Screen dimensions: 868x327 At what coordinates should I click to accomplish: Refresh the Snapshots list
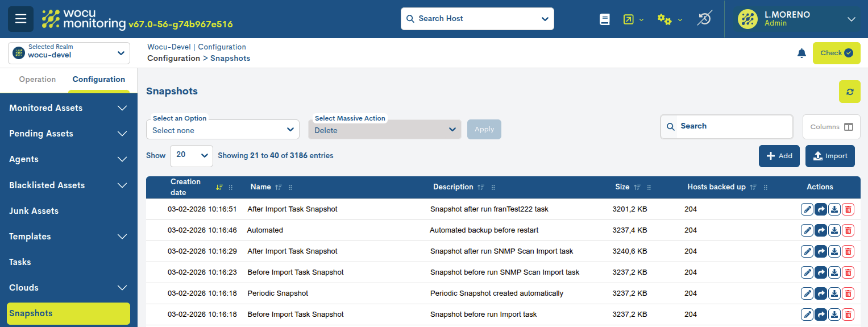[x=849, y=92]
